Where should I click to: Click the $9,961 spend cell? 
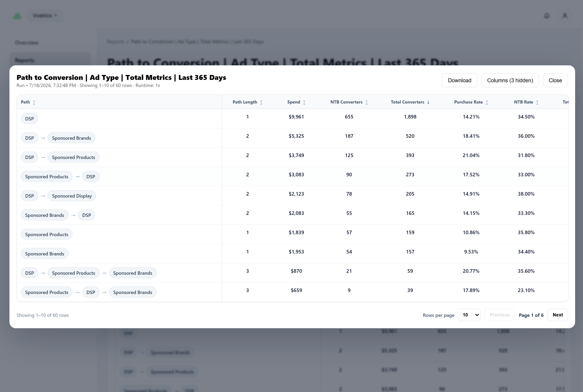pos(296,117)
